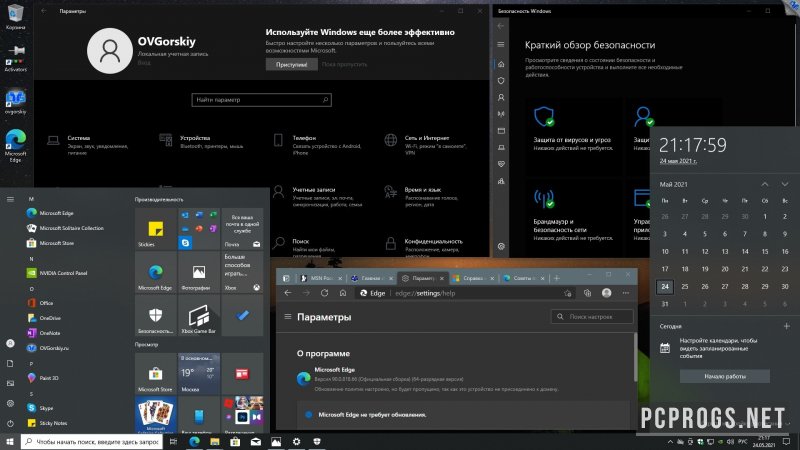Open Edge settings hamburger menu

tap(288, 317)
